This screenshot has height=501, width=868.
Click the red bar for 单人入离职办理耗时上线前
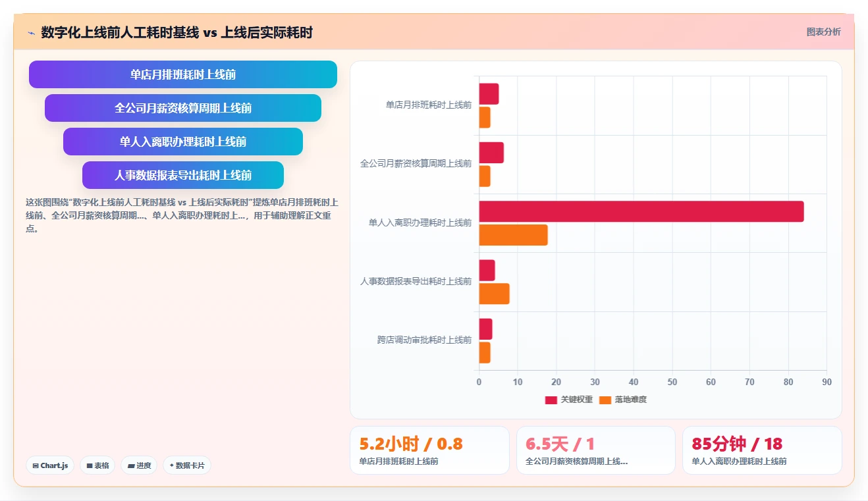pyautogui.click(x=641, y=211)
